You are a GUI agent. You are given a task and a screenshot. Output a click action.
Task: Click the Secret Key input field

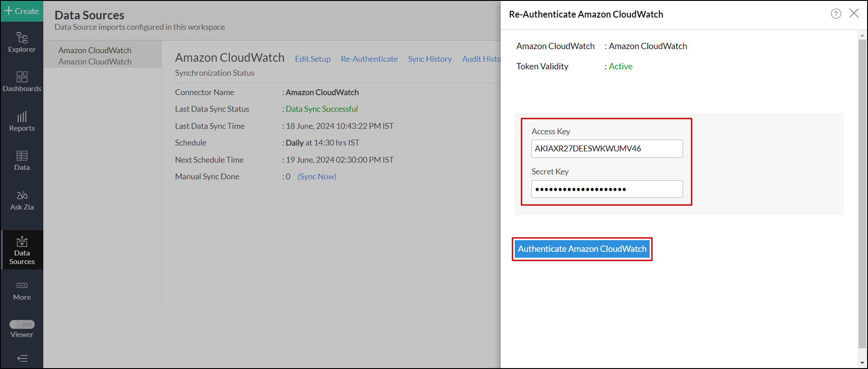click(607, 189)
